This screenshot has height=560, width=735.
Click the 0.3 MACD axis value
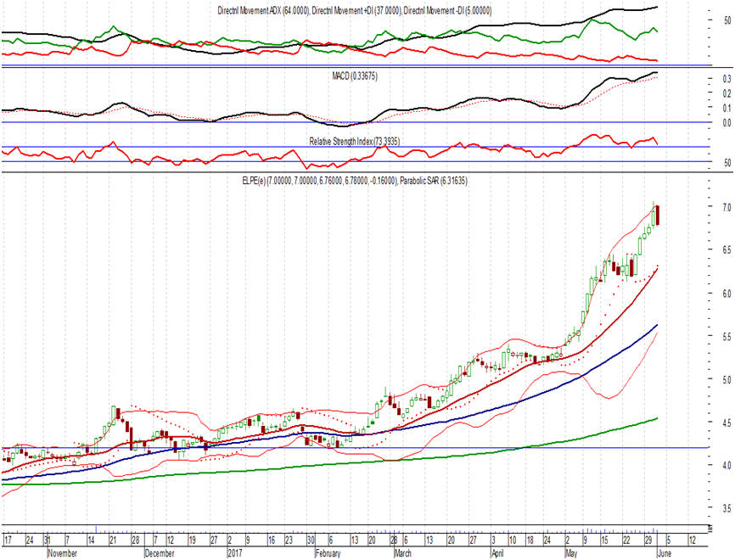(x=727, y=79)
